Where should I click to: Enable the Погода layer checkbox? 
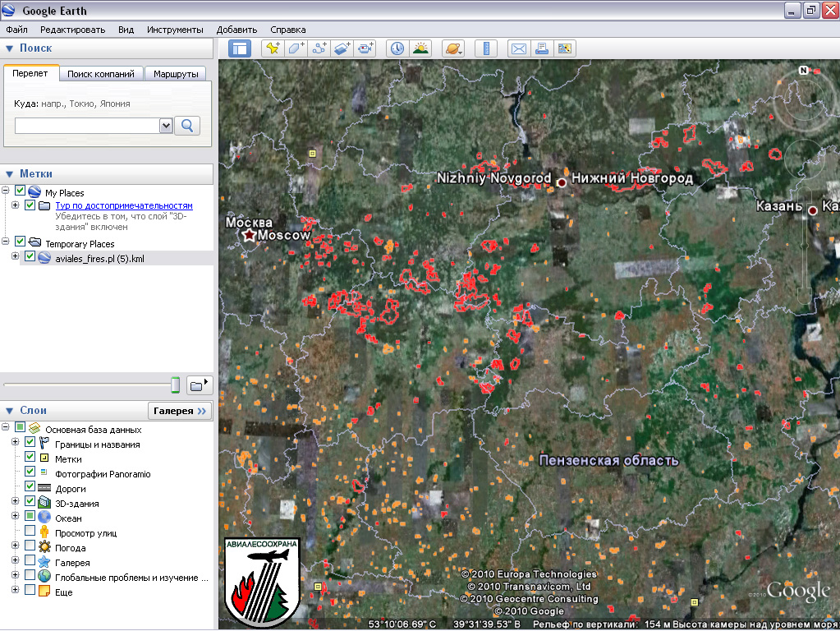[x=30, y=546]
